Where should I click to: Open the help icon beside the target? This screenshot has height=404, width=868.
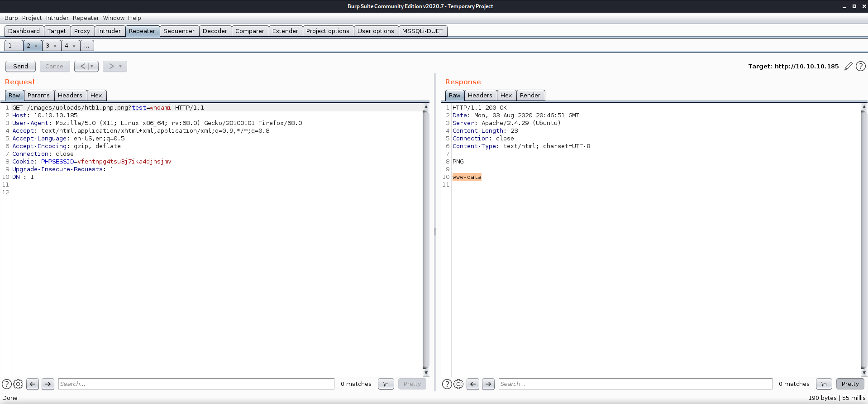861,66
